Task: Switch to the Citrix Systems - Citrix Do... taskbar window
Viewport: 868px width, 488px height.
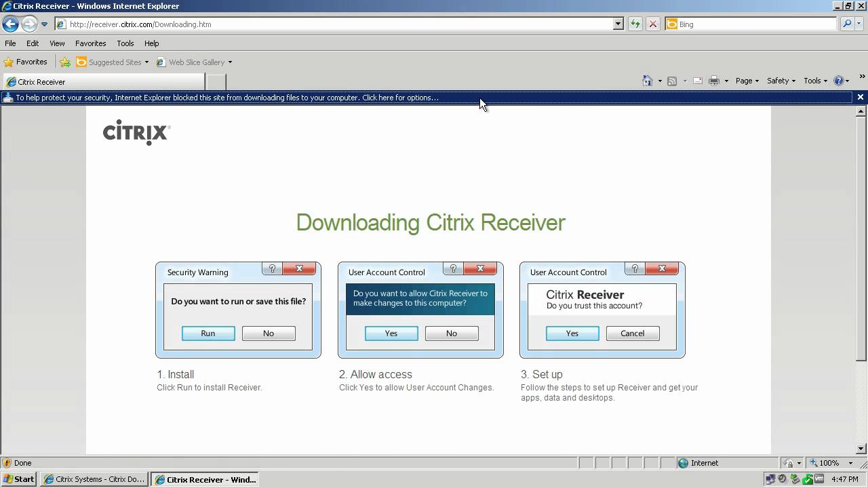Action: (94, 479)
